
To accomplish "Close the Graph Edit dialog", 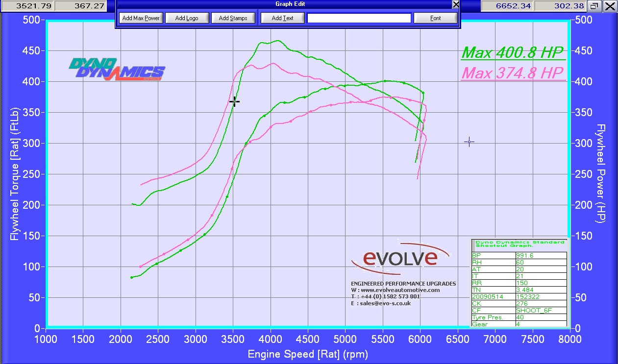I will point(456,4).
